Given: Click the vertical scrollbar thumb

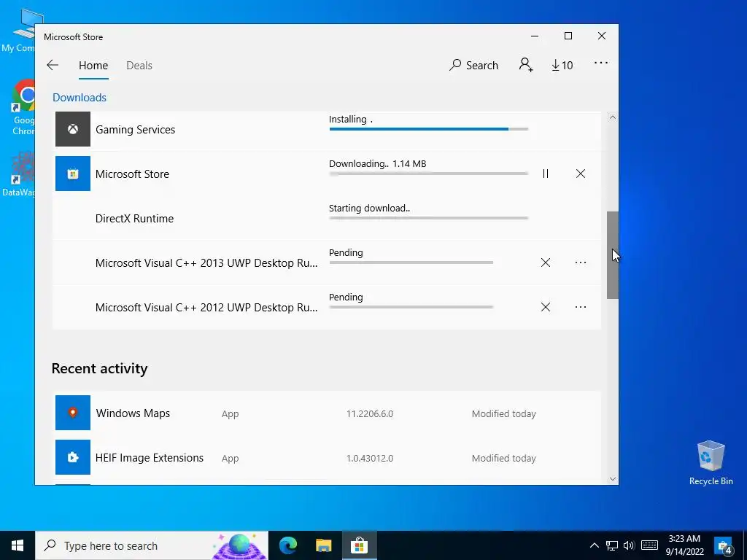Looking at the screenshot, I should coord(613,255).
